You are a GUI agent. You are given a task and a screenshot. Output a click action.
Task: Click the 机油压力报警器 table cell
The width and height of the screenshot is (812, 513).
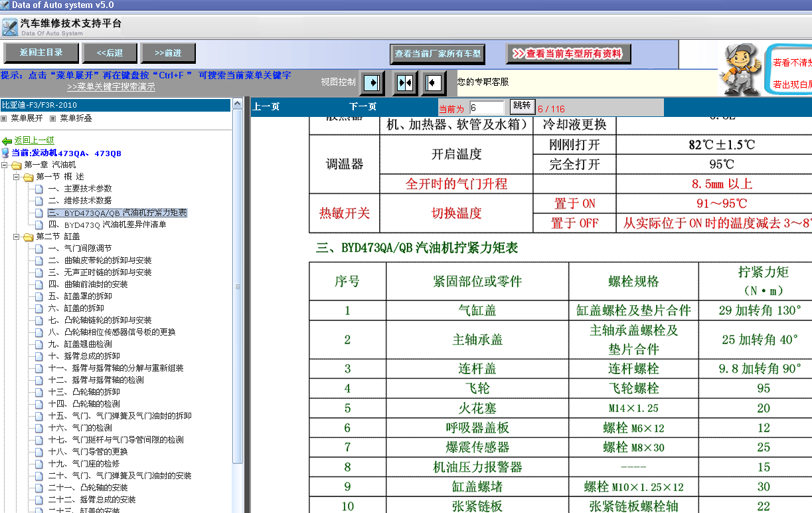tap(477, 467)
